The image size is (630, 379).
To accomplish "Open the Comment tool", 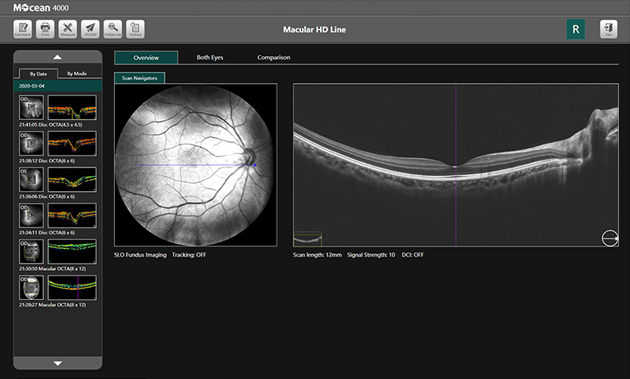I will (22, 29).
